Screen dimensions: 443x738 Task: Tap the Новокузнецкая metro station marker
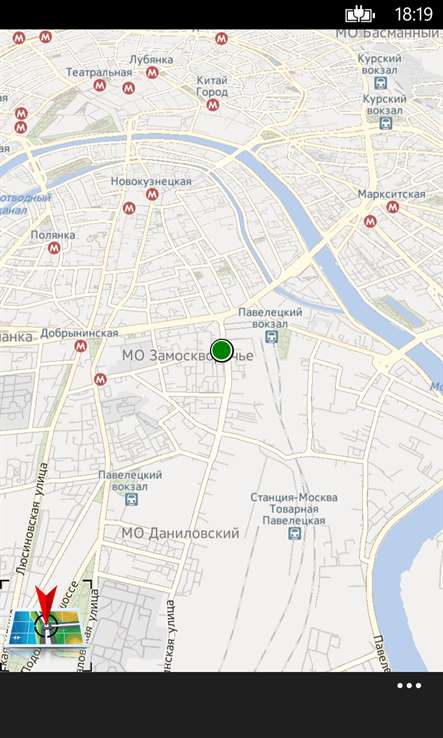(152, 194)
